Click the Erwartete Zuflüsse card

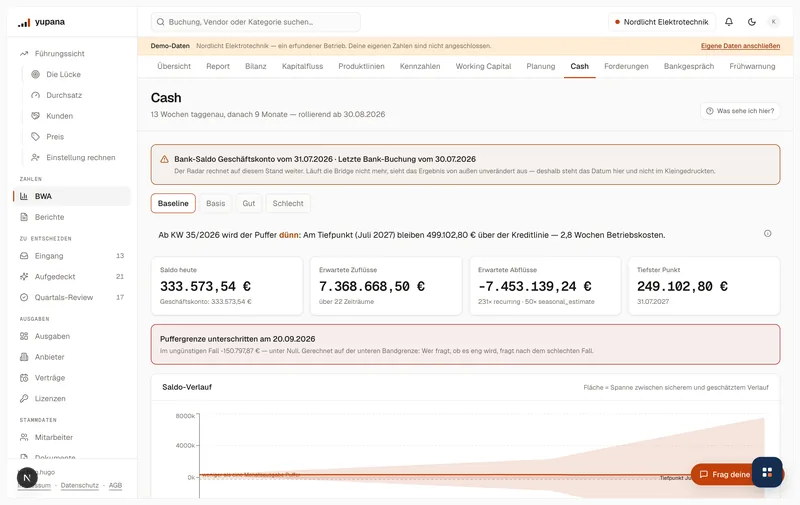tap(386, 286)
